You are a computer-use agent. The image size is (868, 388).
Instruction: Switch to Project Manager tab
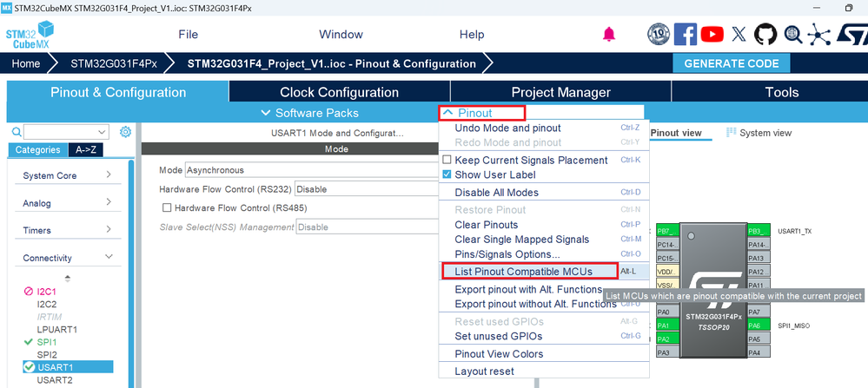tap(560, 92)
